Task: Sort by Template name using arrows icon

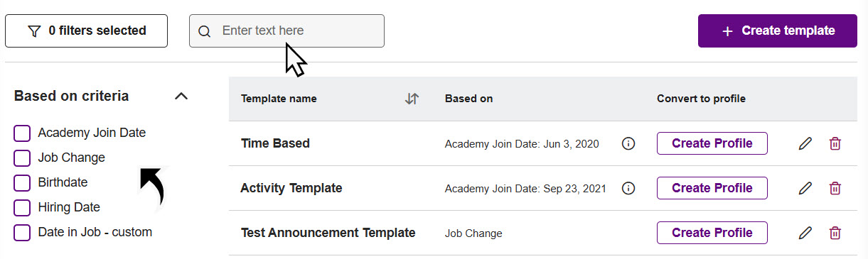Action: click(x=412, y=99)
